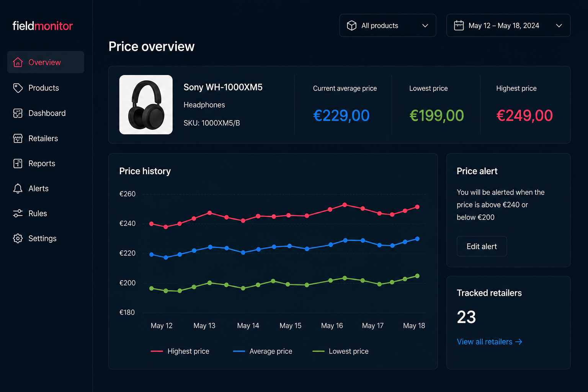588x392 pixels.
Task: Click the Settings gear icon
Action: [18, 238]
